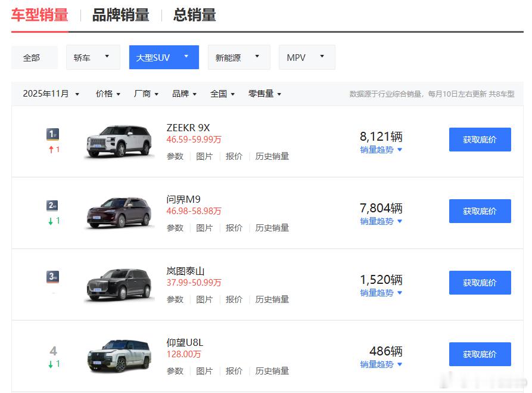This screenshot has height=393, width=532.
Task: View 历史销量 for 岚图泰山
Action: (x=272, y=299)
